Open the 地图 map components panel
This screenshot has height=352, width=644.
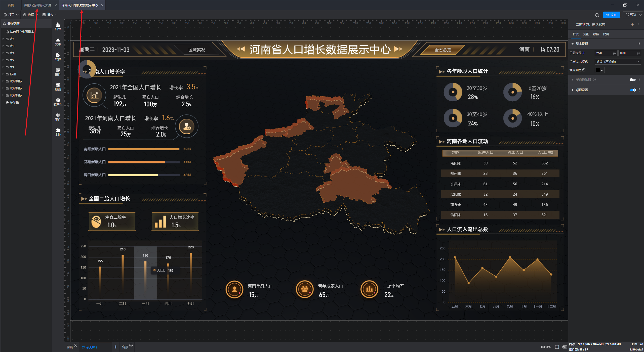tap(58, 86)
